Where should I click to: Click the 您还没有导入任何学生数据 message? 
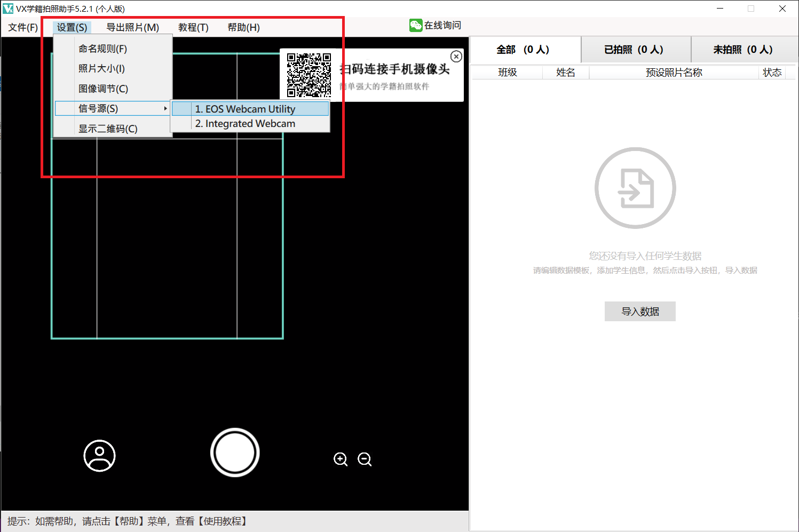[x=645, y=256]
